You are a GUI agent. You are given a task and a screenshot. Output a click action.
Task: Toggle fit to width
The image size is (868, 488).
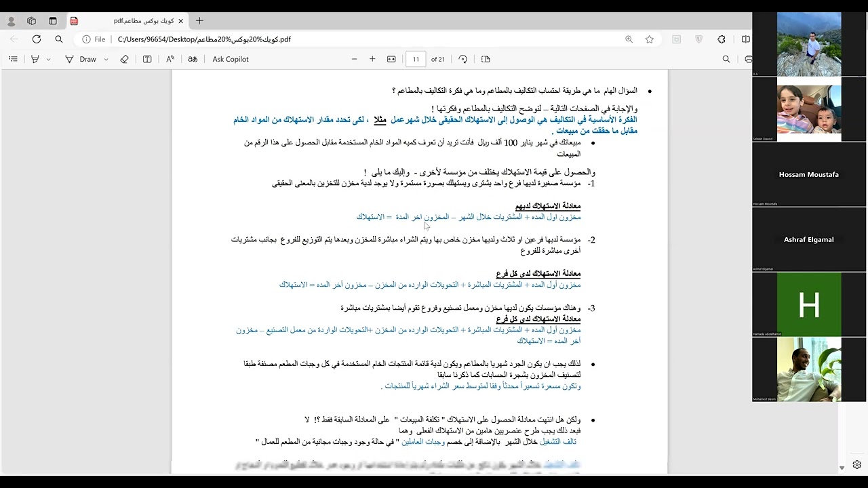[x=391, y=59]
